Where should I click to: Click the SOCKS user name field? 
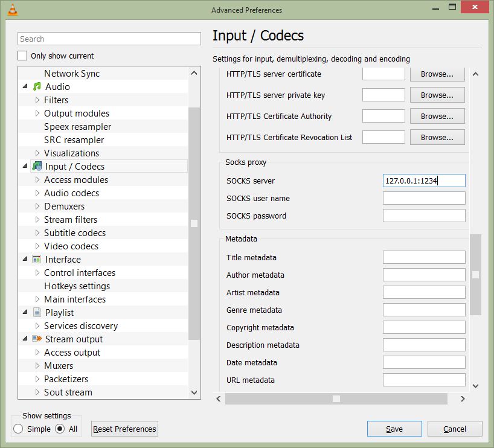tap(424, 198)
